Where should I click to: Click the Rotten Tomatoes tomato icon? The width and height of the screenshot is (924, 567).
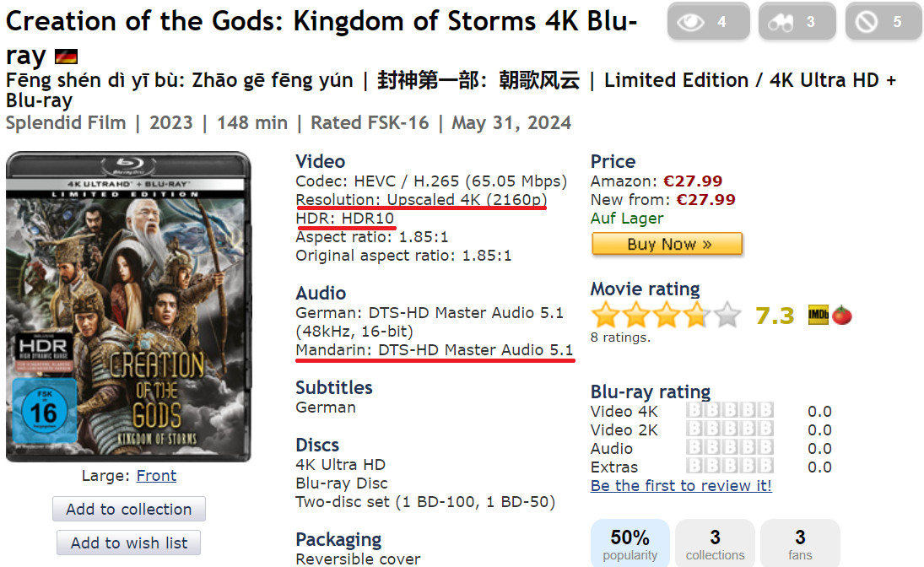[842, 316]
